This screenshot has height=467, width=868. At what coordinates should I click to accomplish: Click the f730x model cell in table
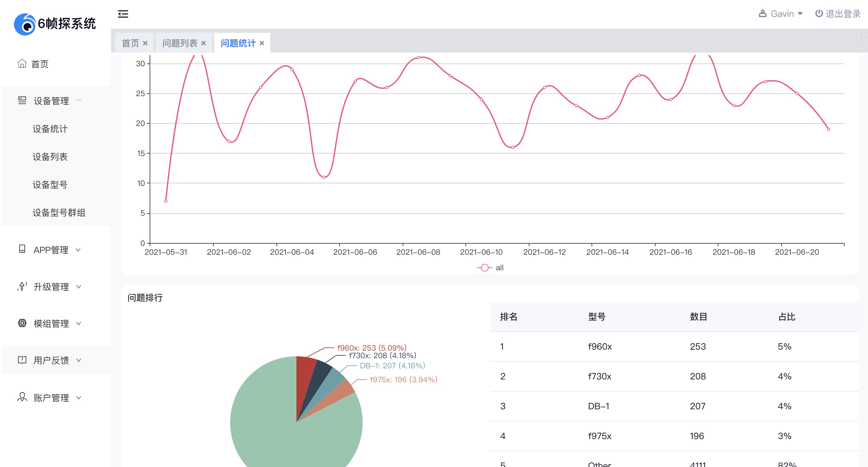pos(599,376)
